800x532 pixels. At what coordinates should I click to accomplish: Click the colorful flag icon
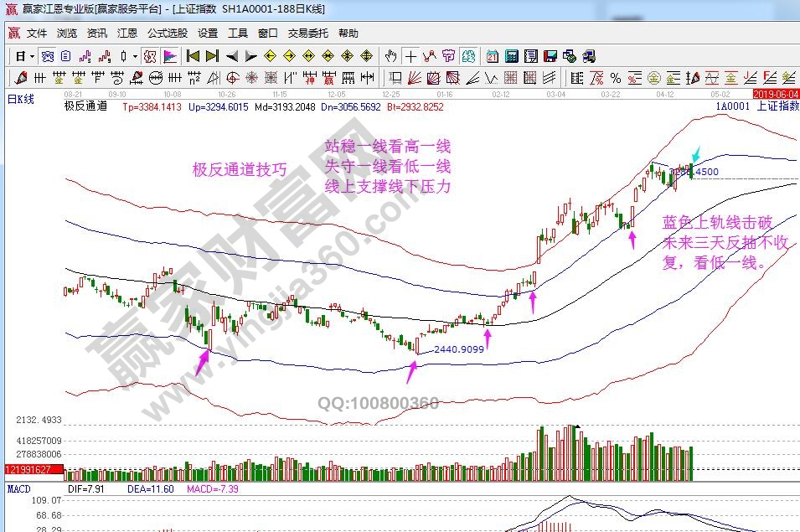point(170,57)
